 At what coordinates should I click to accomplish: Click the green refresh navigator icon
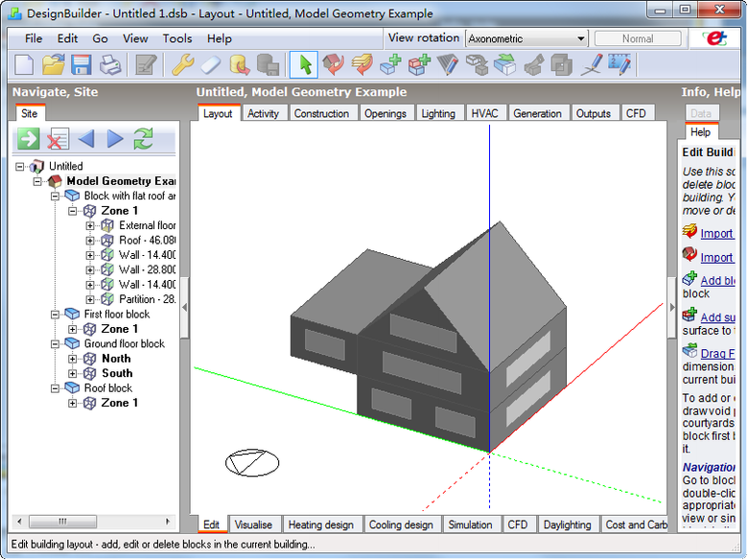143,139
